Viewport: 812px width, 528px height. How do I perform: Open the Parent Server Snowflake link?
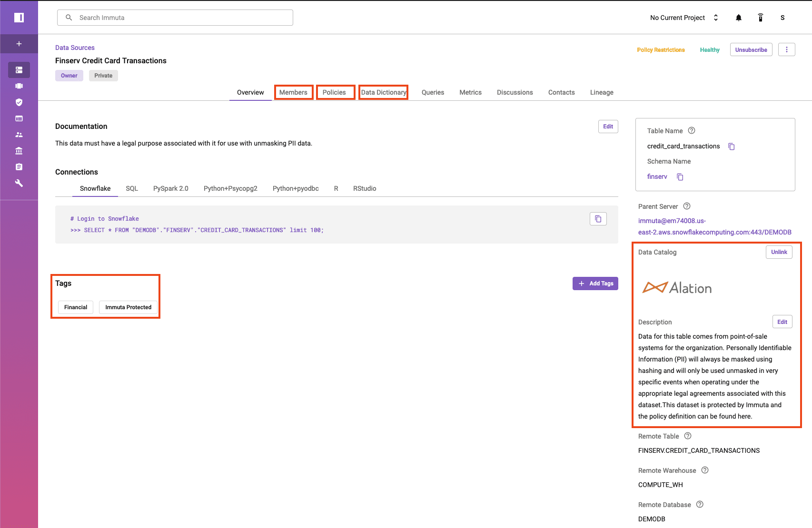click(714, 226)
